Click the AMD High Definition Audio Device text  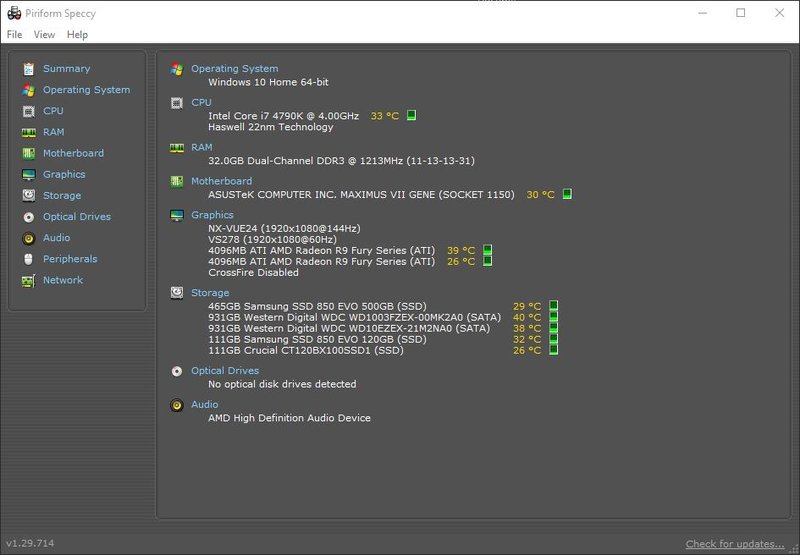(x=289, y=418)
